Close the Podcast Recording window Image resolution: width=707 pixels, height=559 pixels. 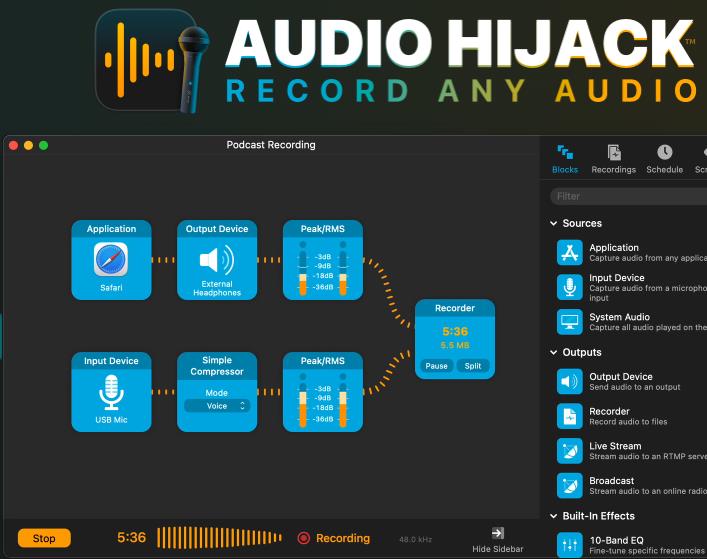point(14,145)
